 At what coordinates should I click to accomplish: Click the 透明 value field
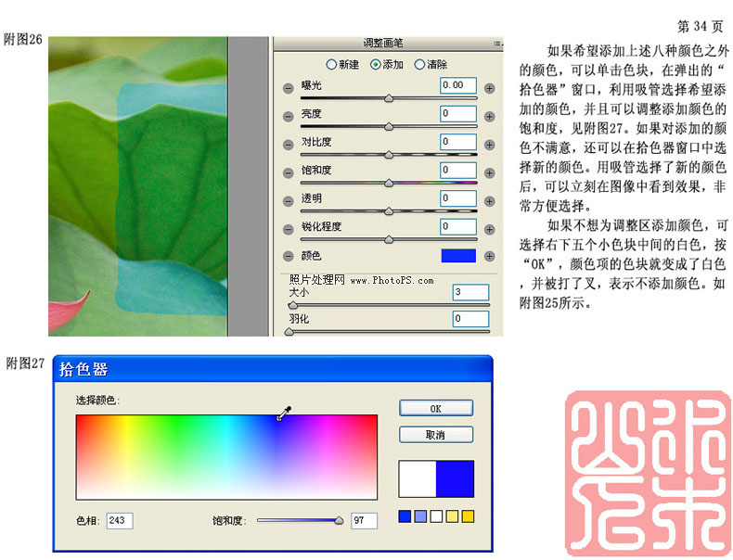(458, 198)
